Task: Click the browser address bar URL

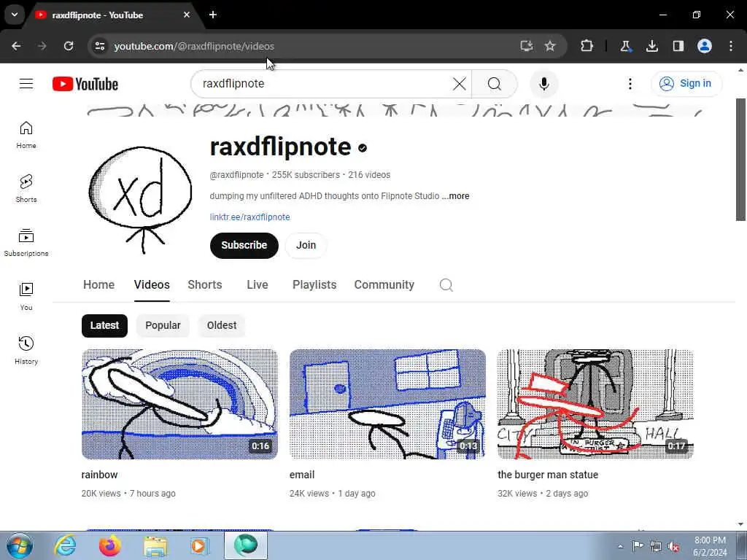Action: click(194, 46)
